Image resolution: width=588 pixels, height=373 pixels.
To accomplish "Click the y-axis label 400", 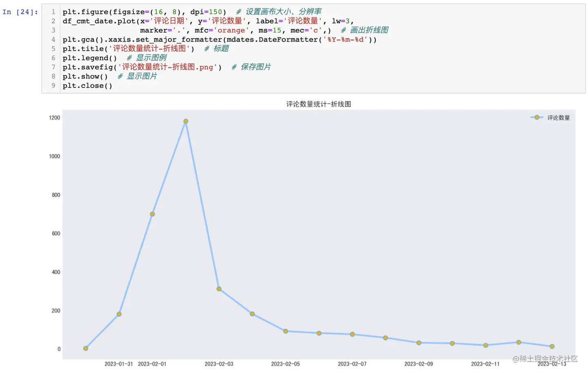I will [56, 272].
